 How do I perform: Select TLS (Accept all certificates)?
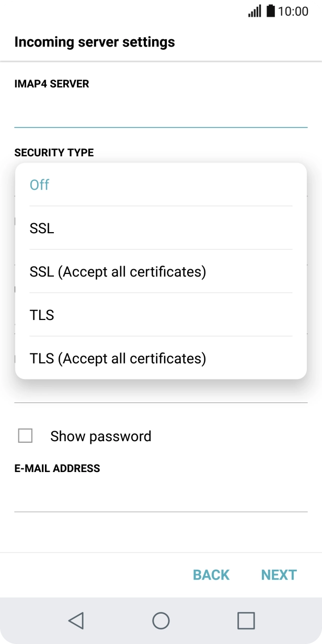pyautogui.click(x=117, y=358)
